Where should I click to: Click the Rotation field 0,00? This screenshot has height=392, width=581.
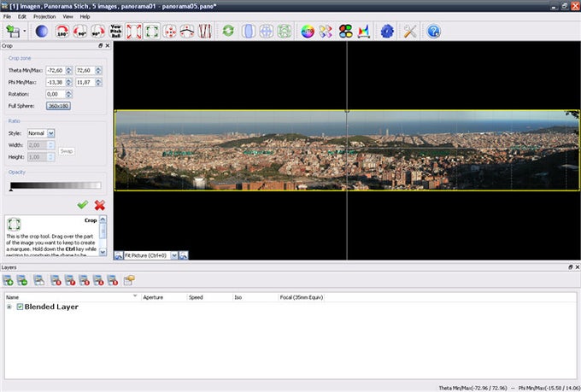click(x=56, y=94)
